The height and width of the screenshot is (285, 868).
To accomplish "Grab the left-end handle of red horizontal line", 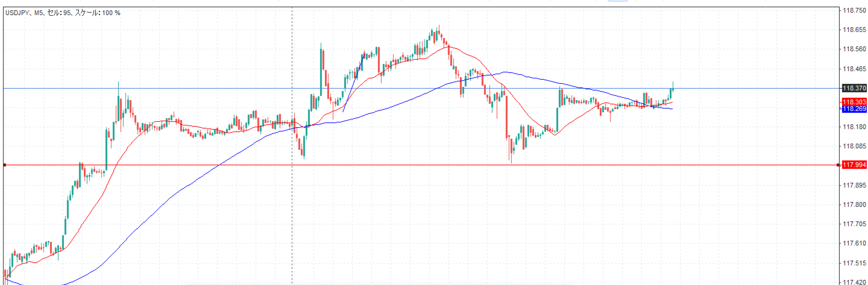I will click(4, 165).
